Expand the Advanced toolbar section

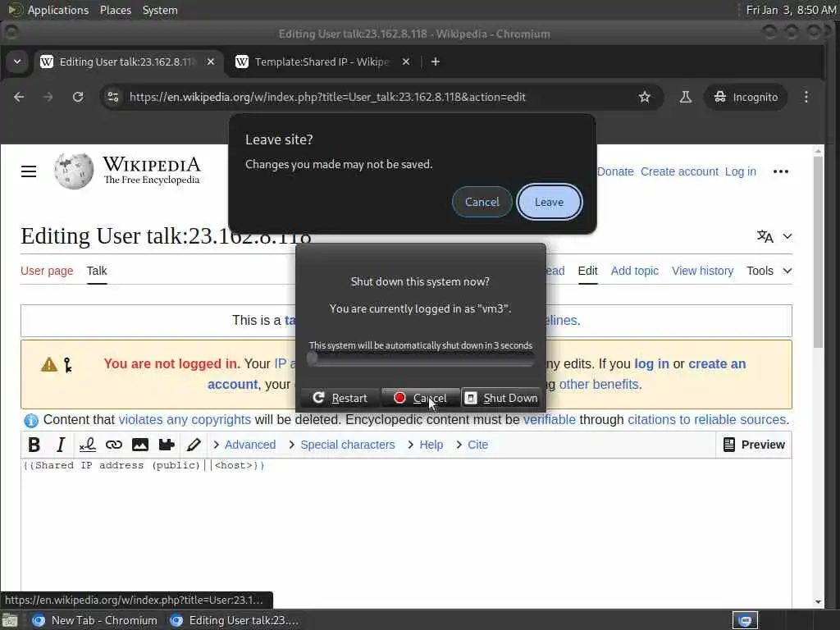click(244, 445)
